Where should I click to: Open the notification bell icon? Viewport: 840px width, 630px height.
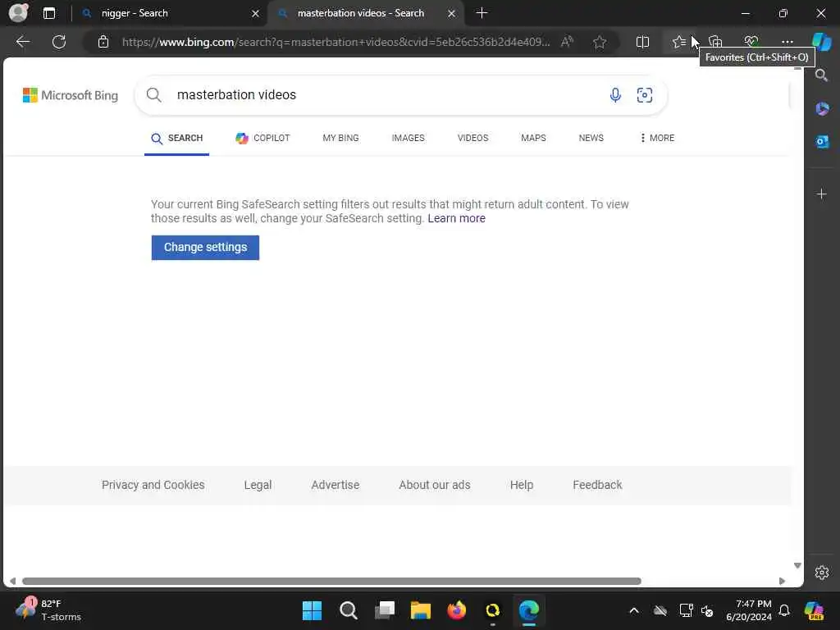[x=784, y=610]
